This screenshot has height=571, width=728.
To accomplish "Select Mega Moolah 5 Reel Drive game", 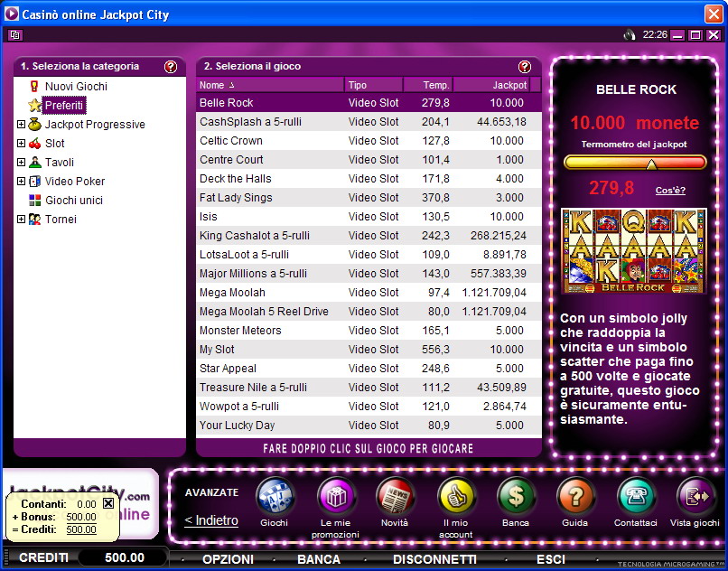I will [369, 312].
